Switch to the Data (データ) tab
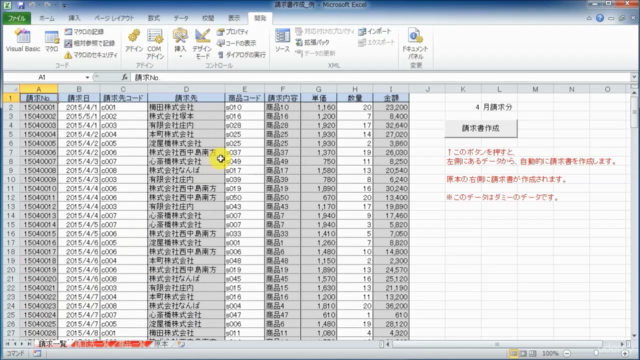Screen dimensions: 640x360 click(x=181, y=18)
